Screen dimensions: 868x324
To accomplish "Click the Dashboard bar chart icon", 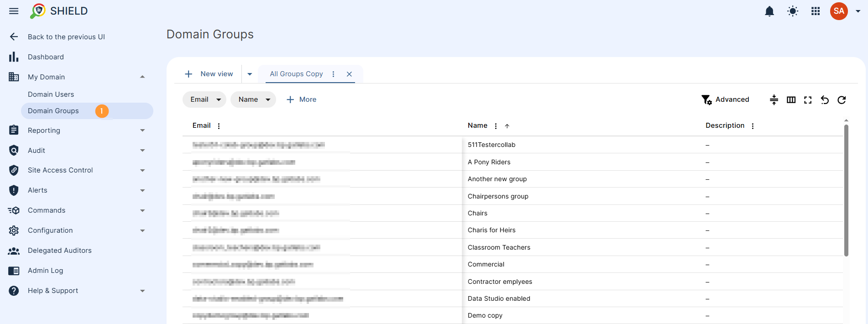I will point(14,57).
